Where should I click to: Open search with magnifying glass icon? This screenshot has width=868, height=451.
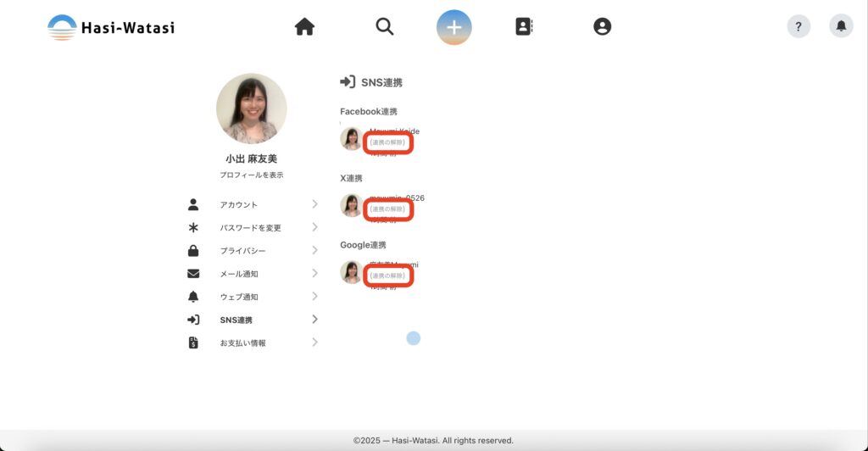click(x=385, y=27)
